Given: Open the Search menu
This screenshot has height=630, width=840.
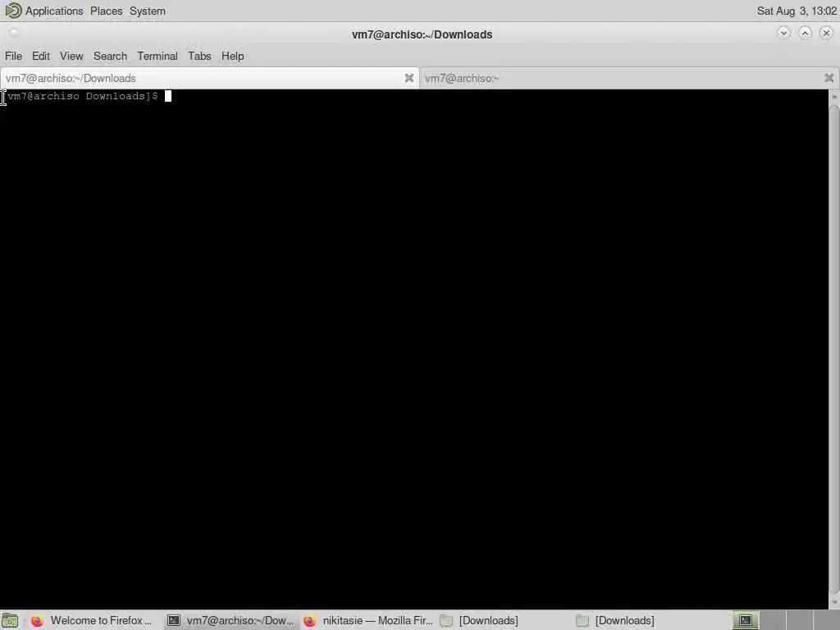Looking at the screenshot, I should click(110, 56).
